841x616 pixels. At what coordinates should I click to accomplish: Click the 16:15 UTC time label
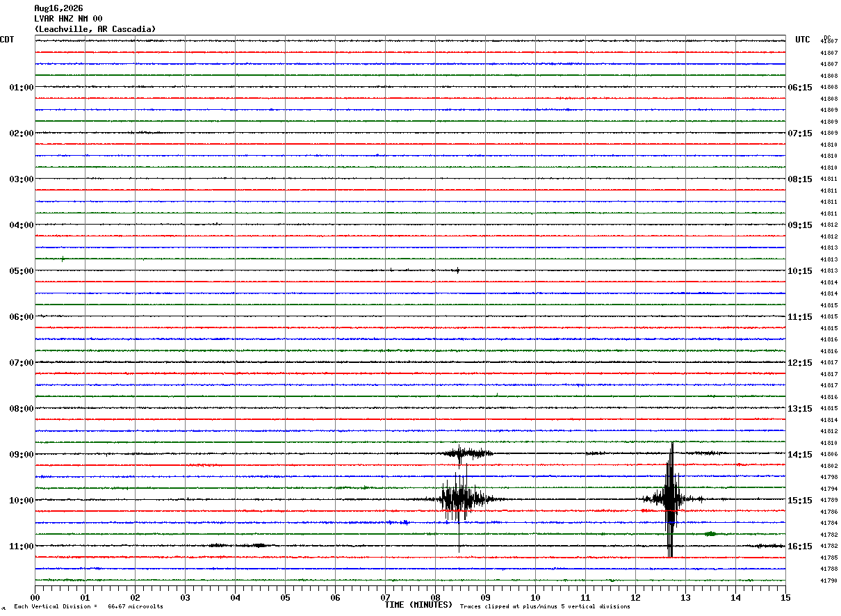(800, 546)
